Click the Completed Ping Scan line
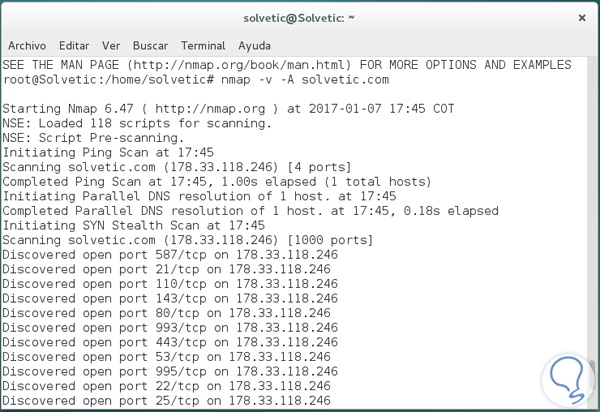The height and width of the screenshot is (412, 600). click(x=216, y=182)
